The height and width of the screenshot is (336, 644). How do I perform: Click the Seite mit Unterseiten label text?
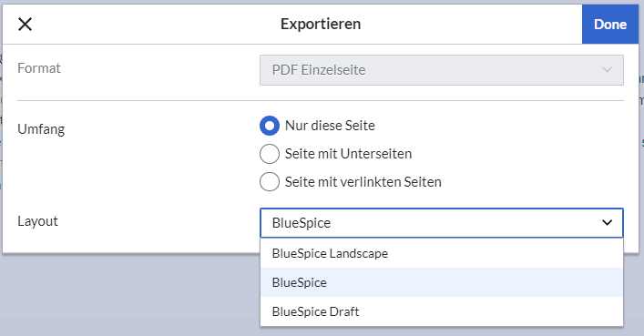pos(348,154)
